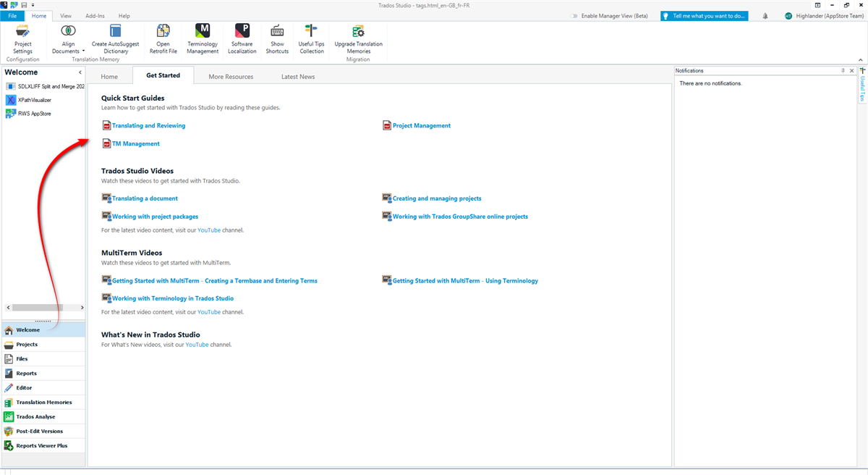Viewport: 868px width, 475px height.
Task: Show Shortcuts keyboard icon
Action: tap(277, 31)
